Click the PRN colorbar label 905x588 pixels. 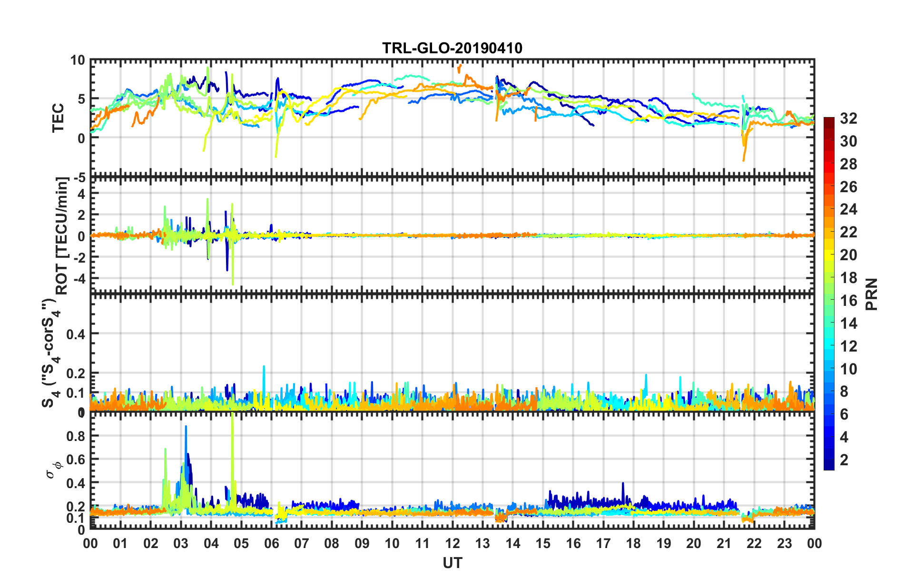tap(872, 294)
